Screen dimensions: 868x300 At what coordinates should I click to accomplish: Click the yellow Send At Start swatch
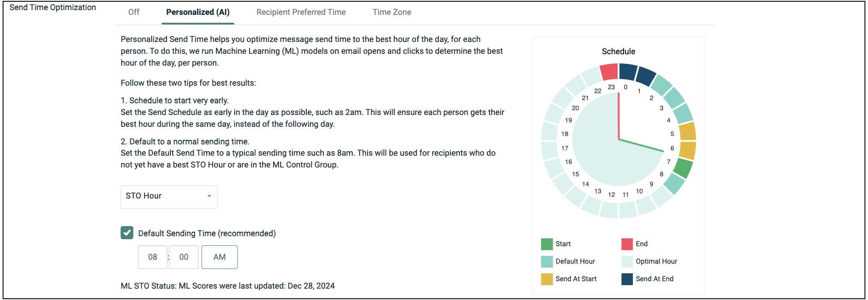click(x=547, y=279)
